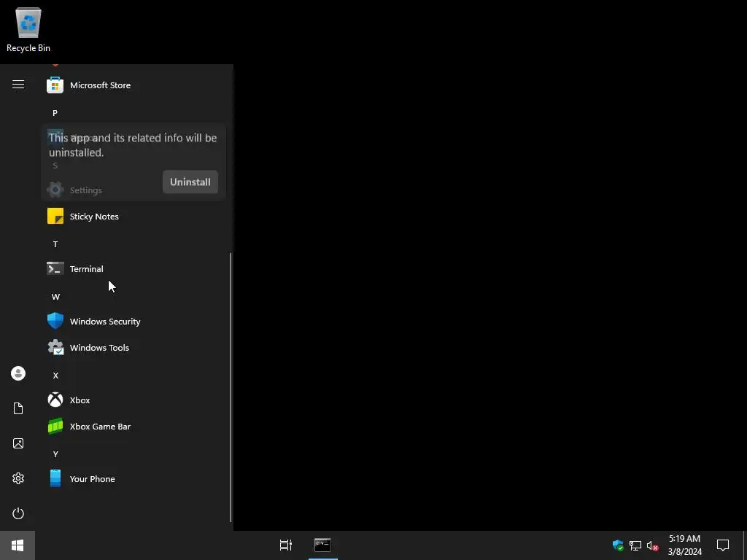Select the X letter group header
The height and width of the screenshot is (560, 747).
point(55,376)
